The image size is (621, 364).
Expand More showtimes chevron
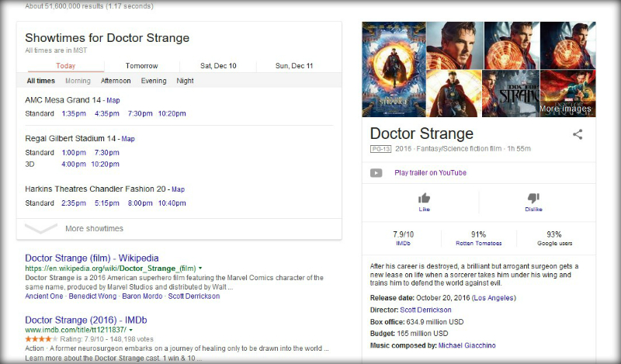(41, 228)
